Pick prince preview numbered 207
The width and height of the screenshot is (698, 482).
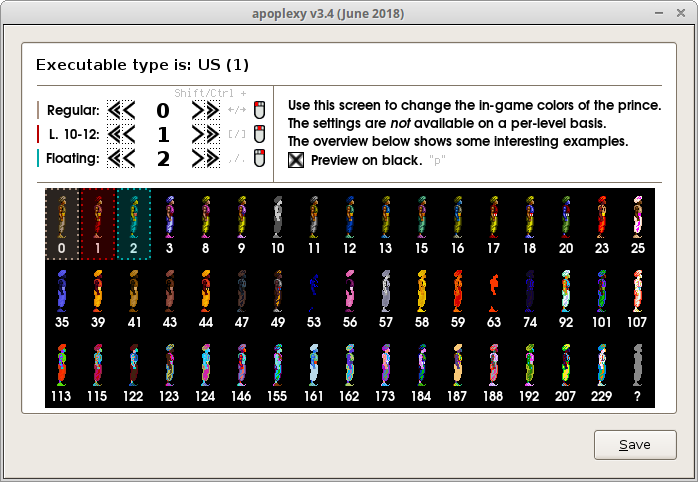pos(566,372)
